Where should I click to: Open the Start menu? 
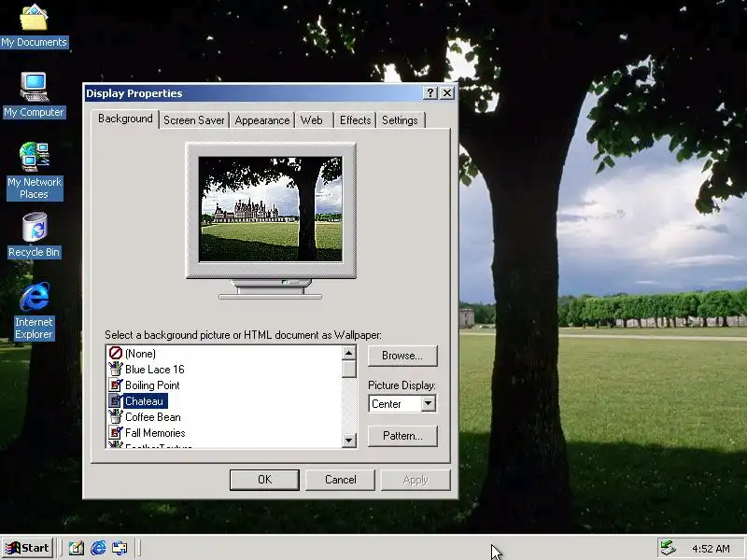point(27,548)
